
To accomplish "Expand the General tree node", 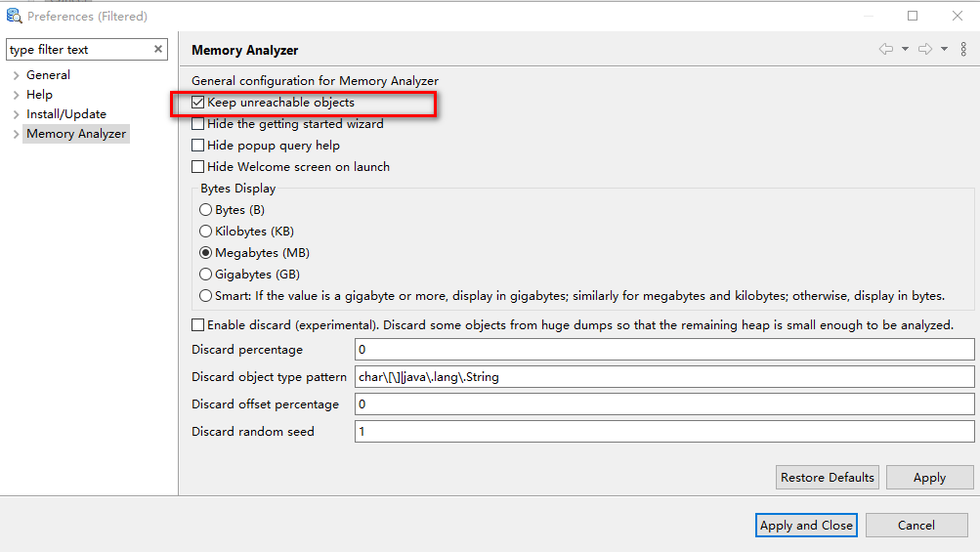I will click(x=16, y=75).
